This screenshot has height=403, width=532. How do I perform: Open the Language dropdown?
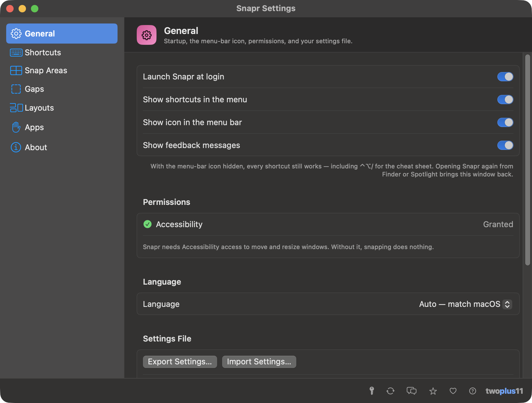465,304
